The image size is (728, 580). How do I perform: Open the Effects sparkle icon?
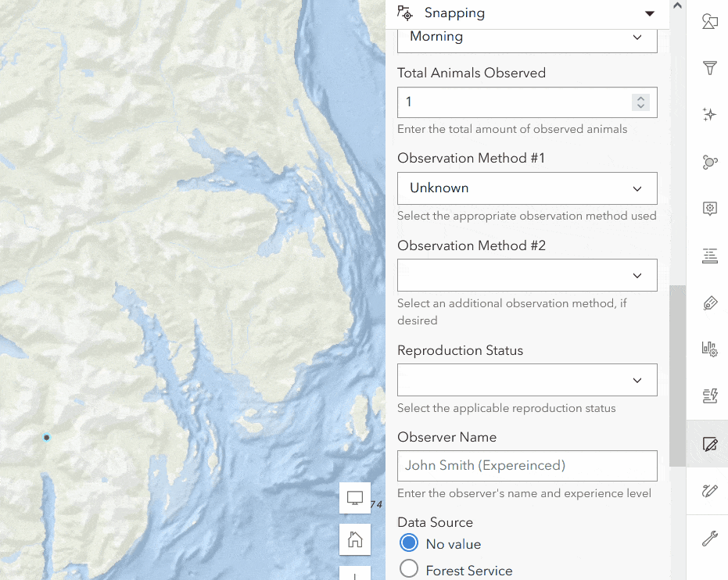click(x=709, y=115)
